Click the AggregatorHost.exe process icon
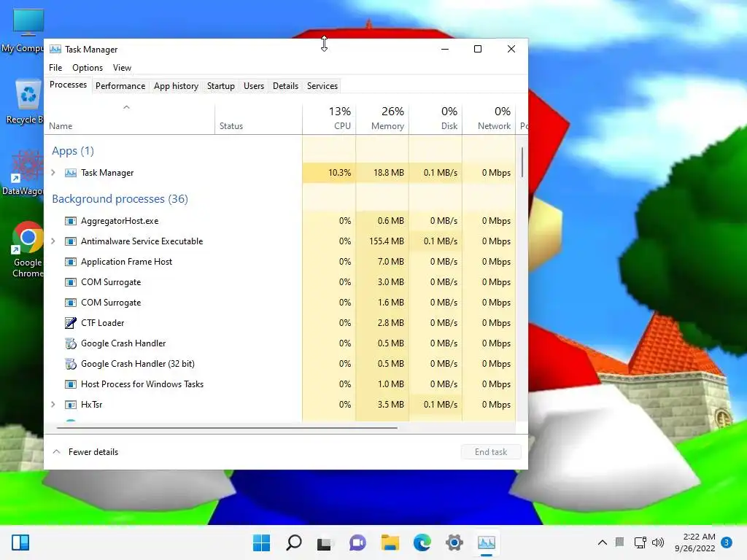This screenshot has height=560, width=747. point(71,221)
